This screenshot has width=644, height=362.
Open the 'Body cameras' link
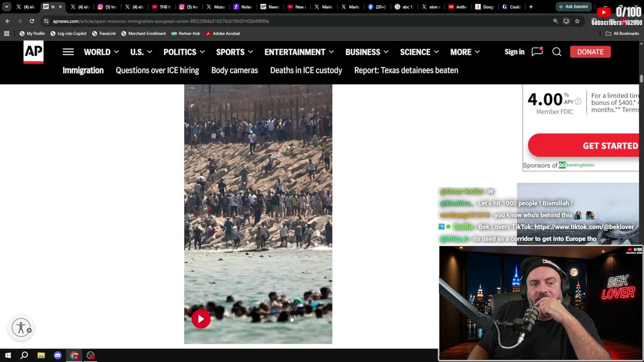tap(234, 70)
